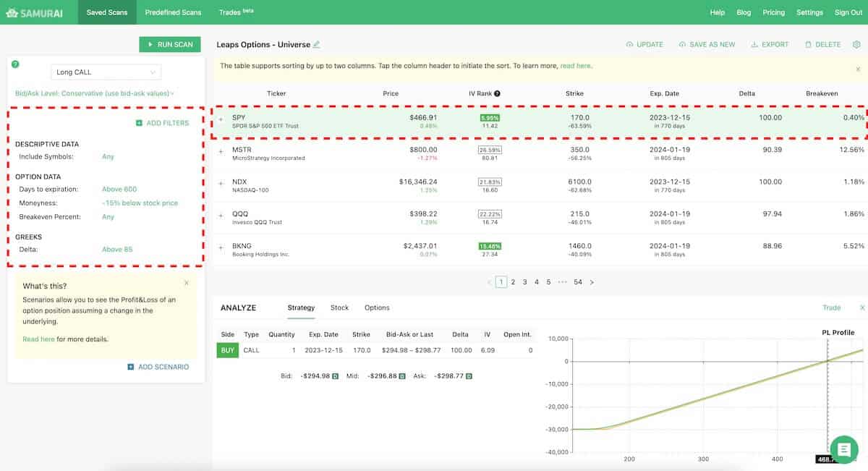Click the MSTR ticker text
This screenshot has height=471, width=868.
(242, 150)
